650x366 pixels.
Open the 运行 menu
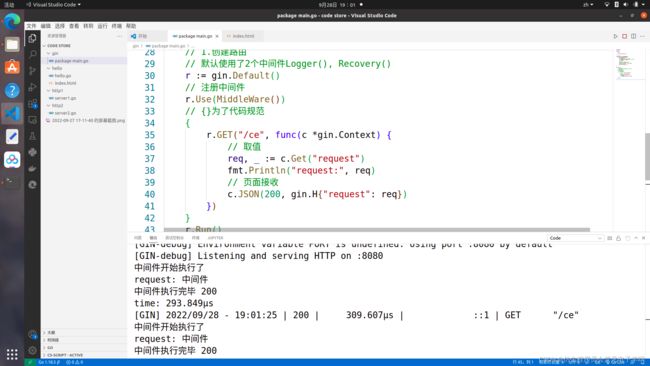[x=102, y=26]
